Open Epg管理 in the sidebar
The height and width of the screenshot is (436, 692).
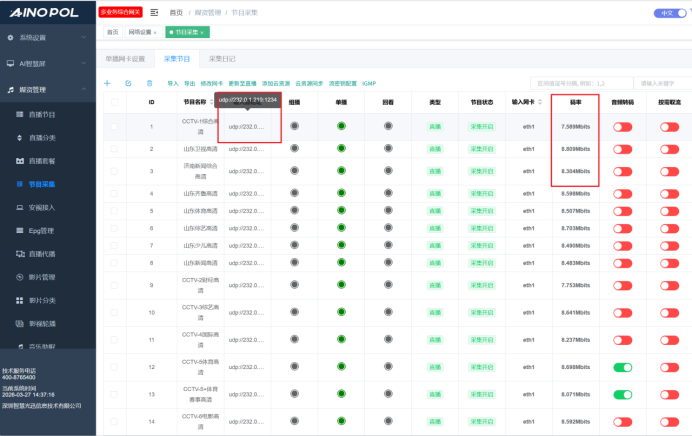[41, 230]
